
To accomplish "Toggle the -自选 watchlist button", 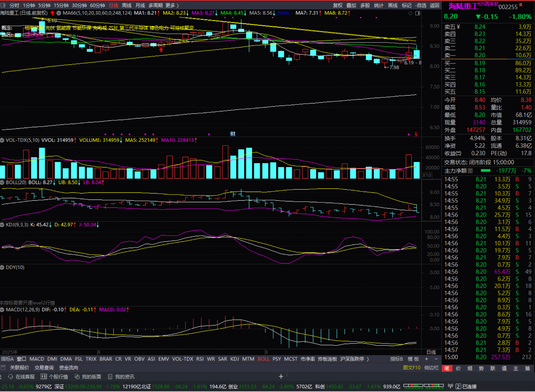I will [421, 5].
